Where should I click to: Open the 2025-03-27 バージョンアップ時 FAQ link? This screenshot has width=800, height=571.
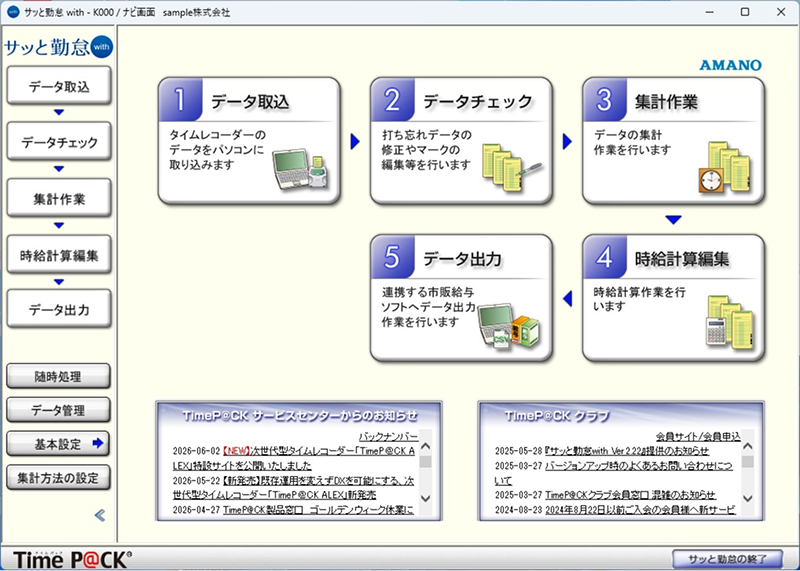point(614,473)
